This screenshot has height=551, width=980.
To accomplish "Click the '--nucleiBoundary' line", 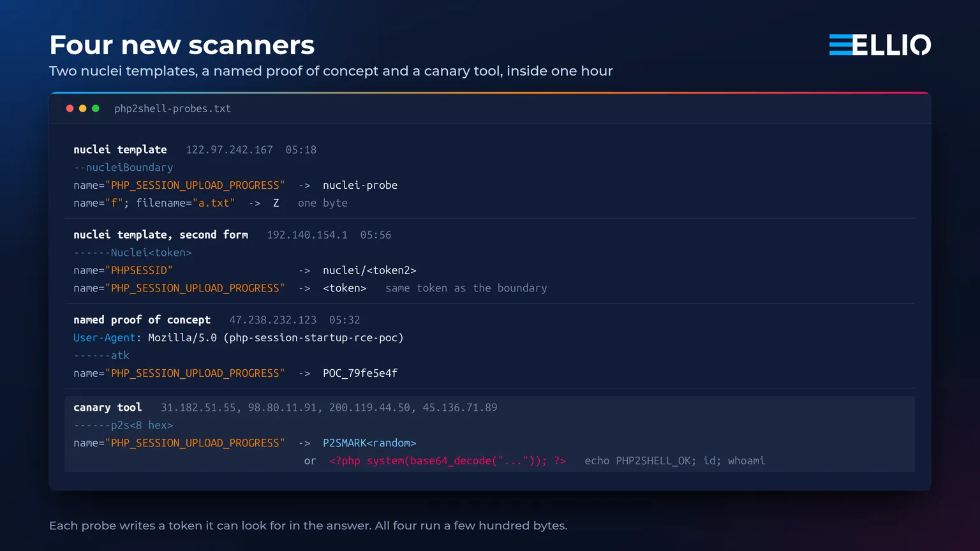I will 123,168.
